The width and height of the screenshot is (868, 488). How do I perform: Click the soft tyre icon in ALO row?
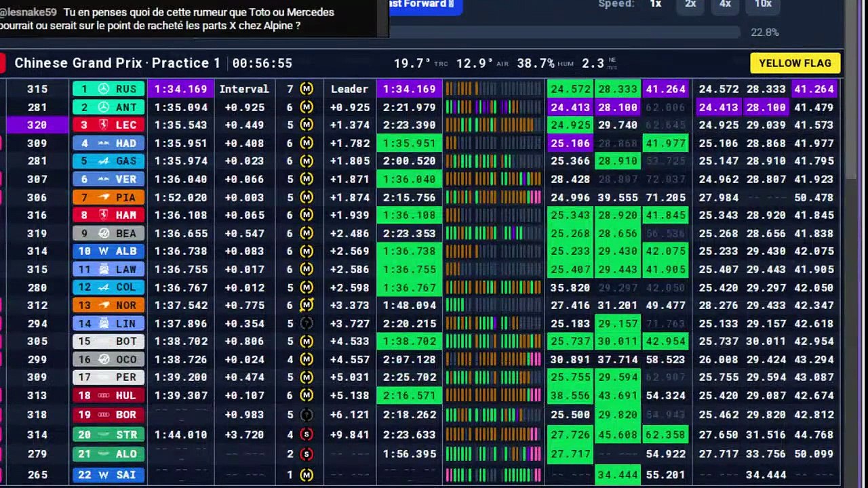[x=307, y=454]
